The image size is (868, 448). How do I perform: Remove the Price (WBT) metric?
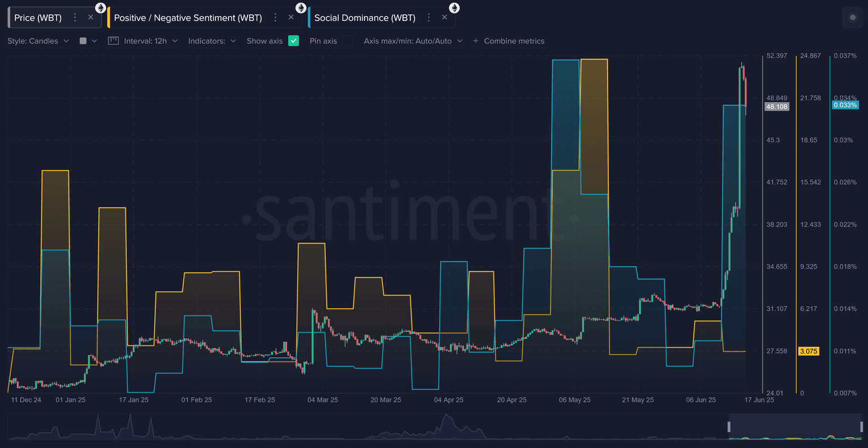pyautogui.click(x=90, y=18)
